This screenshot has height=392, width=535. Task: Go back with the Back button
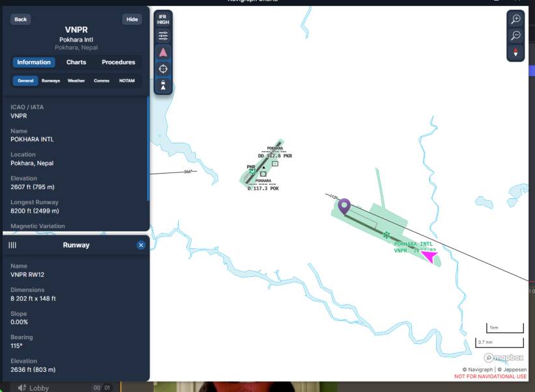point(20,20)
